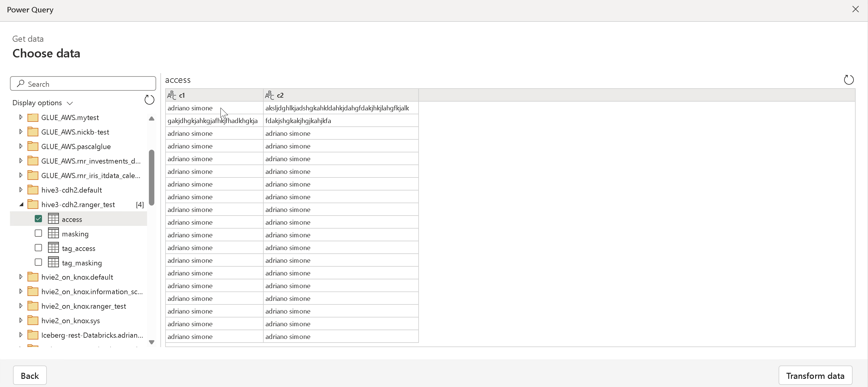Click the GLUE_AWS.rnr_iris_itdata folder icon
Screen dimensions: 868x387
tap(33, 175)
